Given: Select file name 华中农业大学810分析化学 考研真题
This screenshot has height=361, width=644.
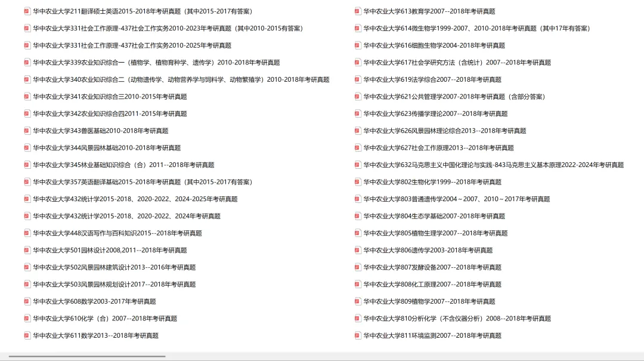Looking at the screenshot, I should (457, 319).
